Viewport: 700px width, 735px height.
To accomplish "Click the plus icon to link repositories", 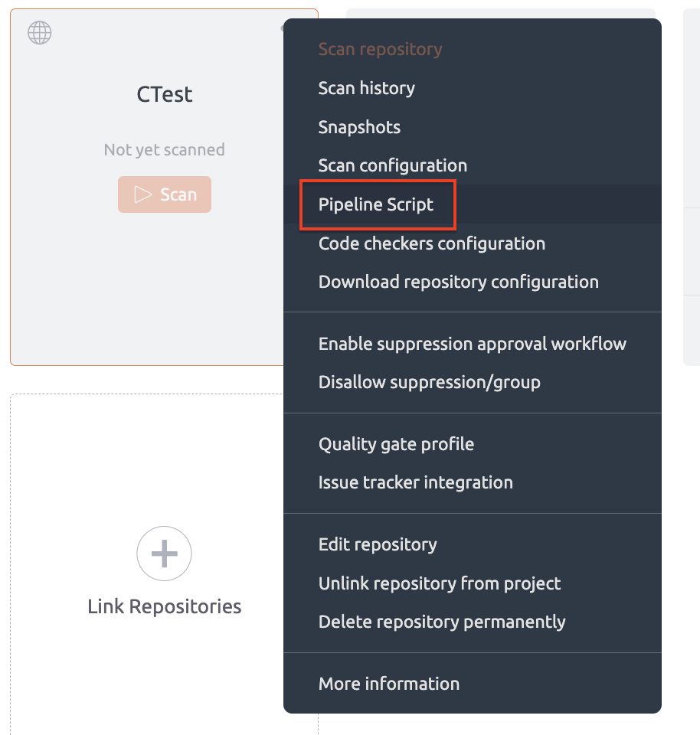I will [x=164, y=554].
